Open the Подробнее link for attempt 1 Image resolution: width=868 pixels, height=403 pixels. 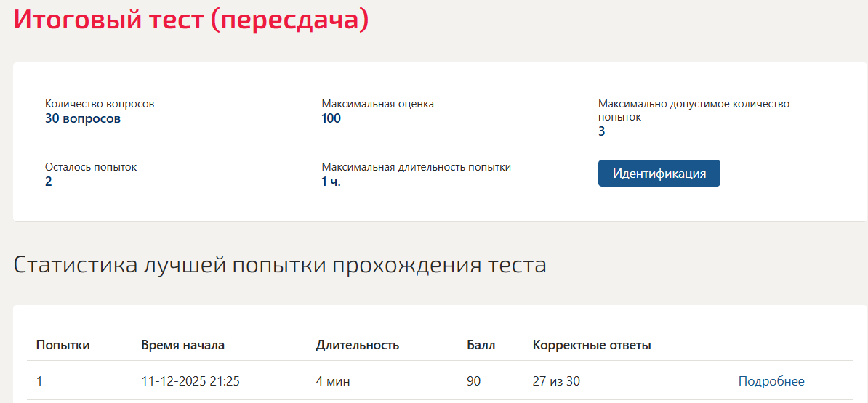click(771, 381)
